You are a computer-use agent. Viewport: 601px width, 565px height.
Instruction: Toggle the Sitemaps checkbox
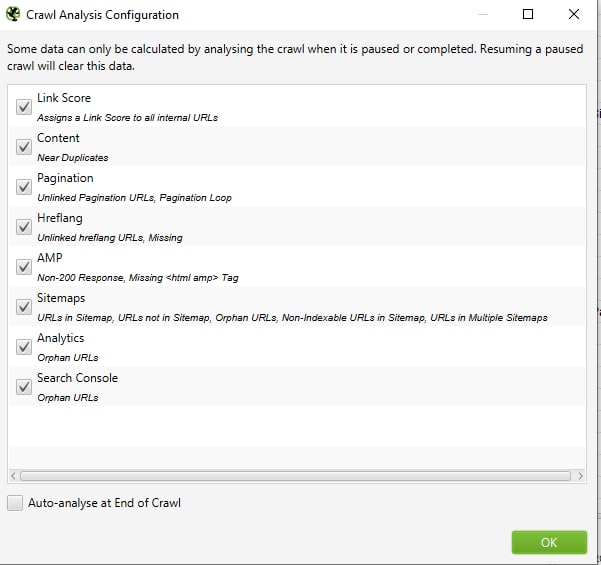point(24,307)
